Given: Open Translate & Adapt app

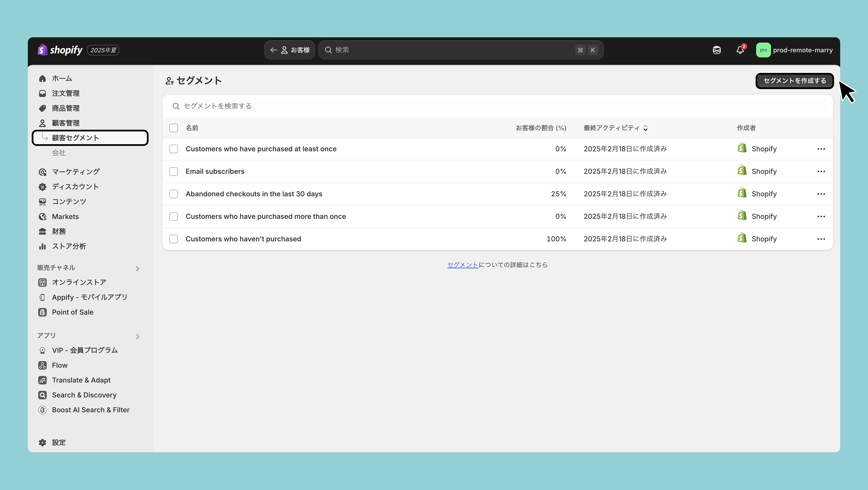Looking at the screenshot, I should pos(81,380).
